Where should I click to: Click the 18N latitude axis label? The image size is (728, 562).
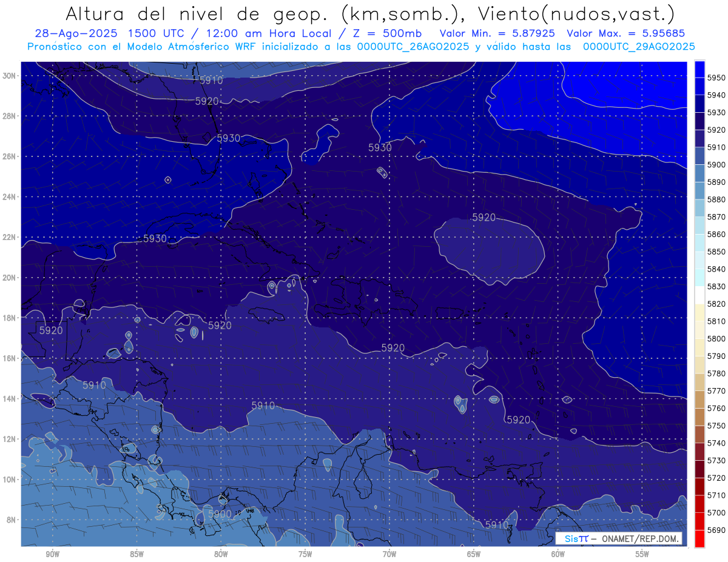tap(10, 318)
